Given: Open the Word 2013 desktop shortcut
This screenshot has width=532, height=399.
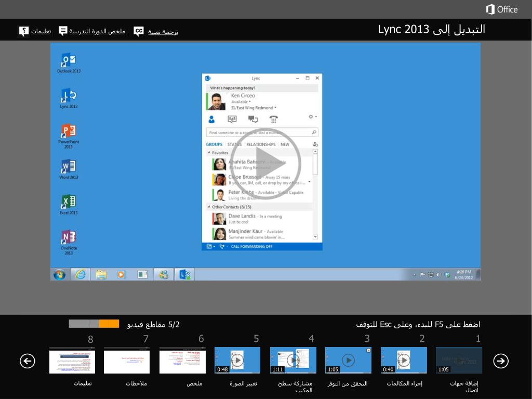Looking at the screenshot, I should coord(69,169).
